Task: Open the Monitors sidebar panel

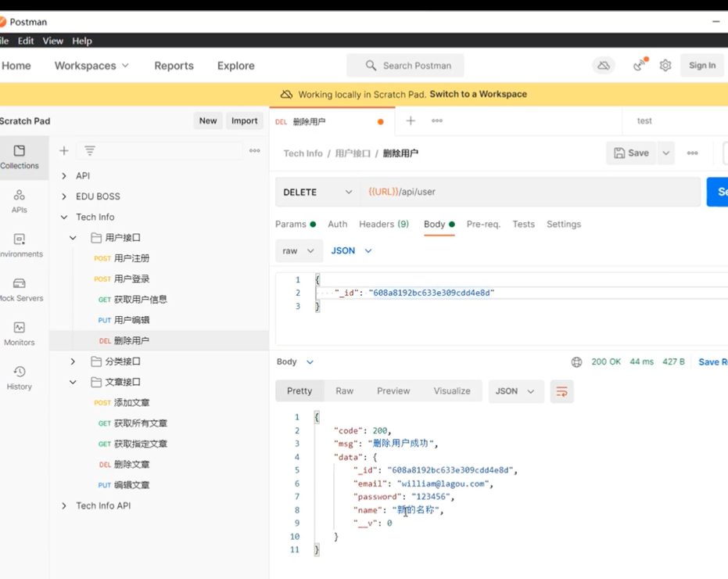Action: click(x=20, y=333)
